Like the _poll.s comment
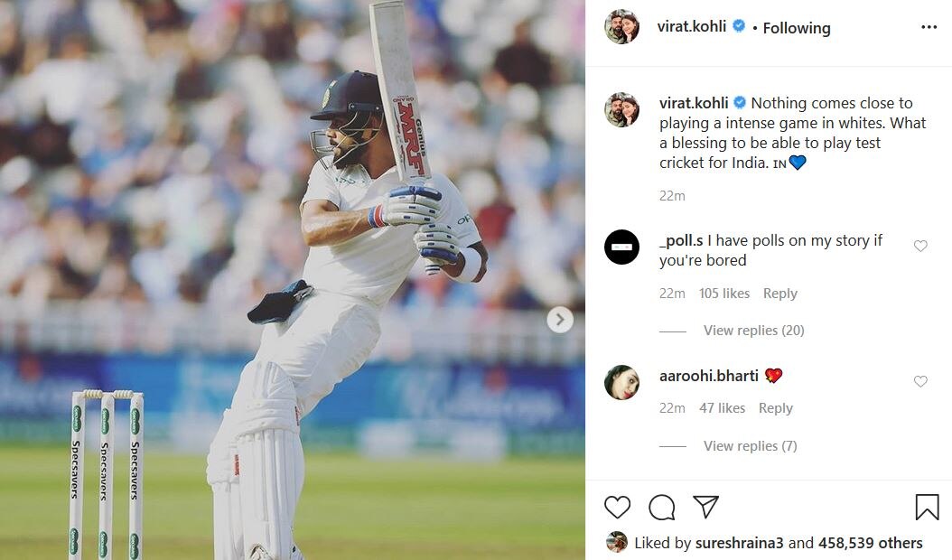 click(920, 246)
